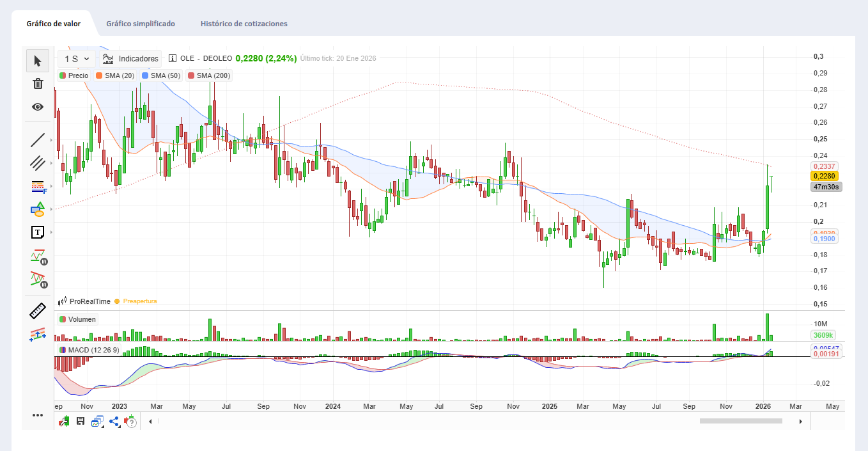Select the text annotation tool
The image size is (868, 451).
click(x=38, y=232)
